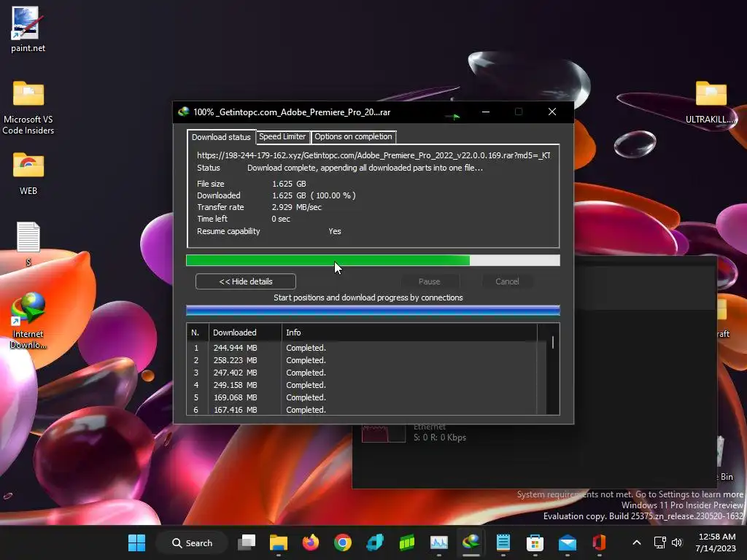Open the network monitor app in taskbar

click(x=438, y=542)
